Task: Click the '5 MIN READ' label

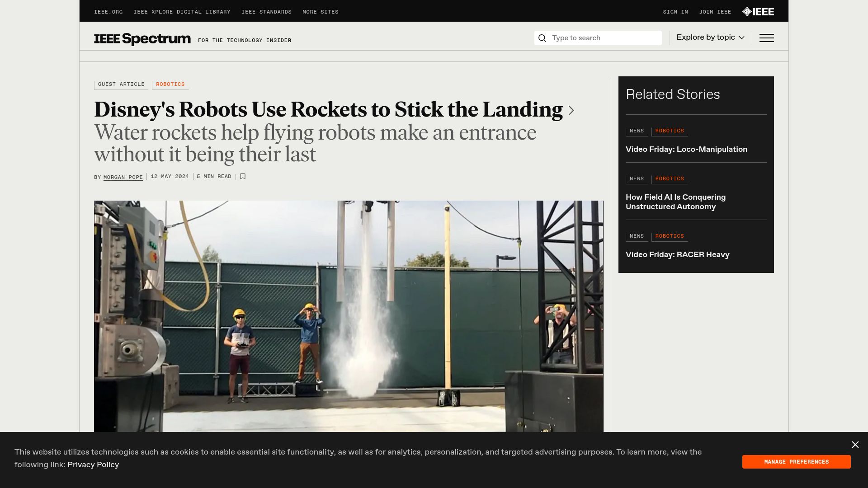Action: click(214, 177)
